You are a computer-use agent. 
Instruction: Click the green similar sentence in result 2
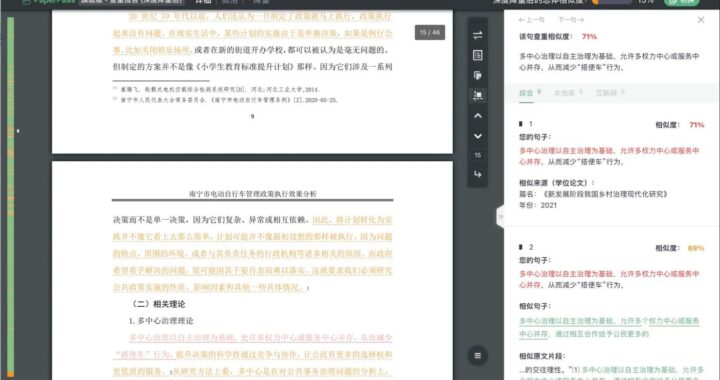(609, 328)
